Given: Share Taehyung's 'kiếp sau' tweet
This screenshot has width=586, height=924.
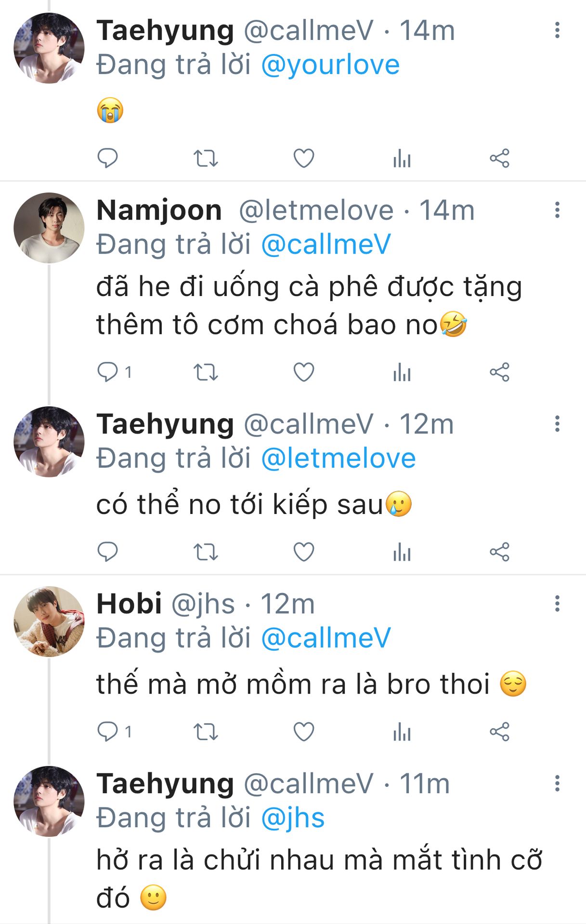Looking at the screenshot, I should pos(499,552).
